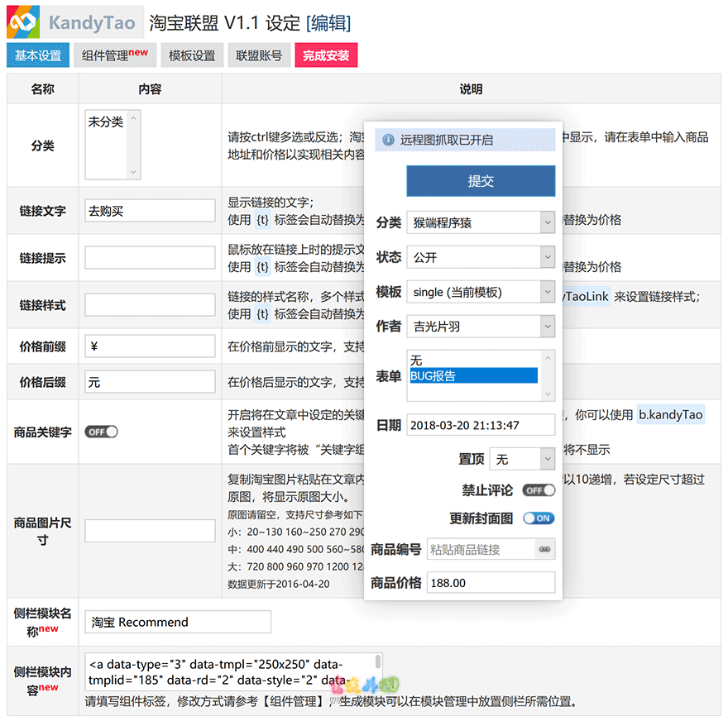Screen dimensions: 728x721
Task: Click the 商品价格 field showing 188.00
Action: 491,583
